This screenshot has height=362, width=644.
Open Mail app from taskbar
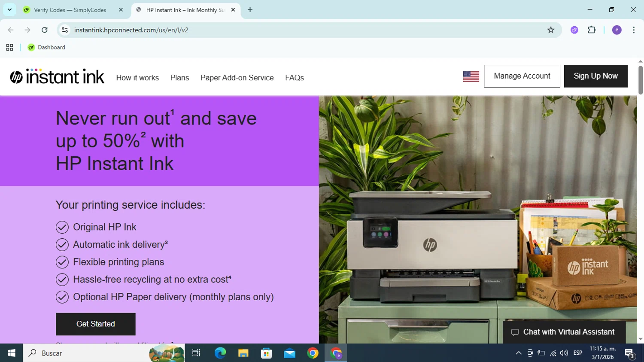pos(290,353)
